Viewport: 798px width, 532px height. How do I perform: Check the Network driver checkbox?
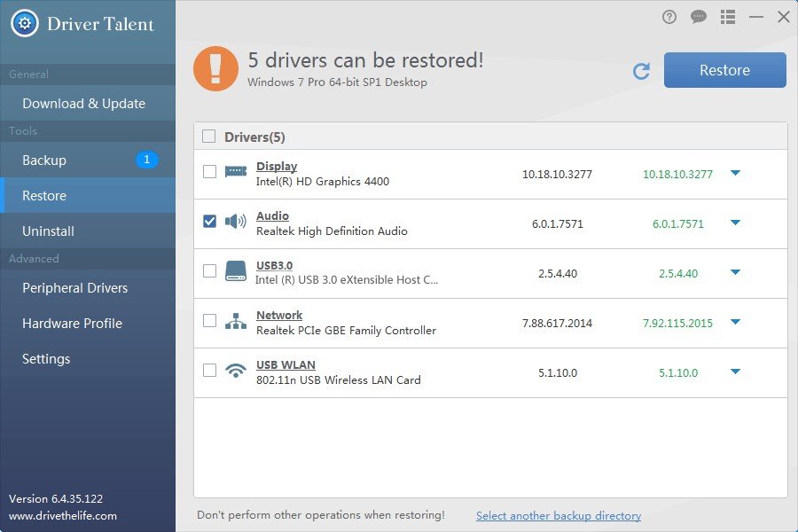pyautogui.click(x=209, y=321)
